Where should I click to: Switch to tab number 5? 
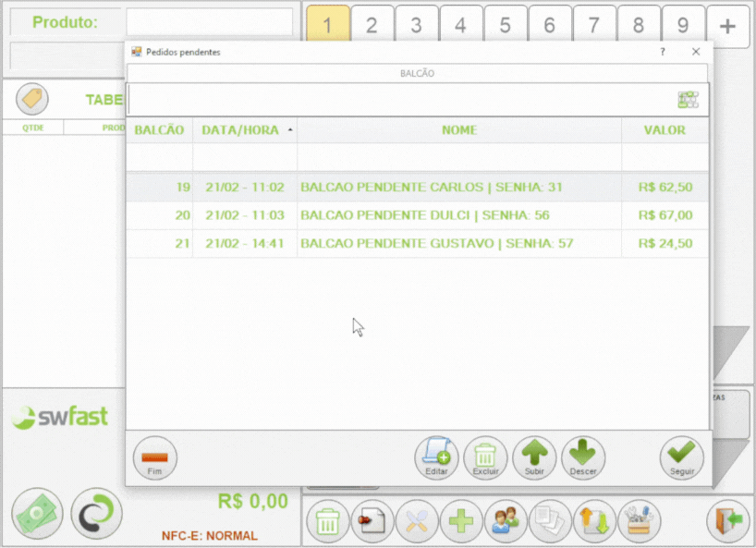coord(505,25)
